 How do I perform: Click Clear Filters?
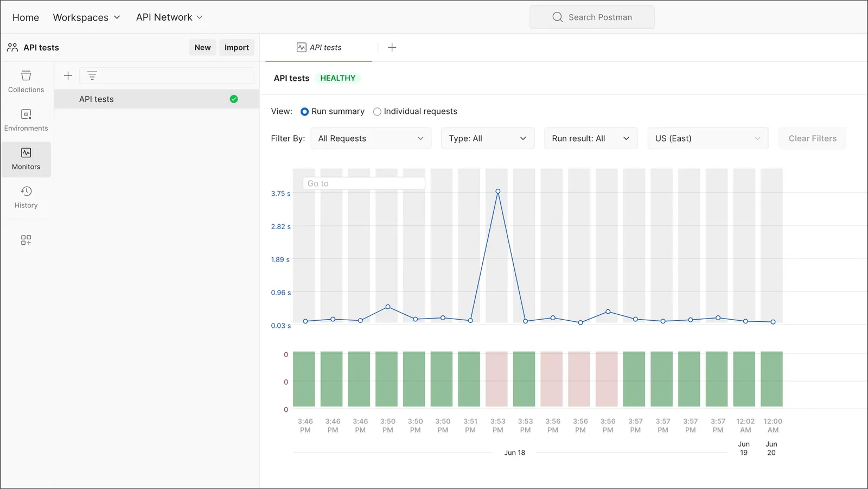pos(813,138)
